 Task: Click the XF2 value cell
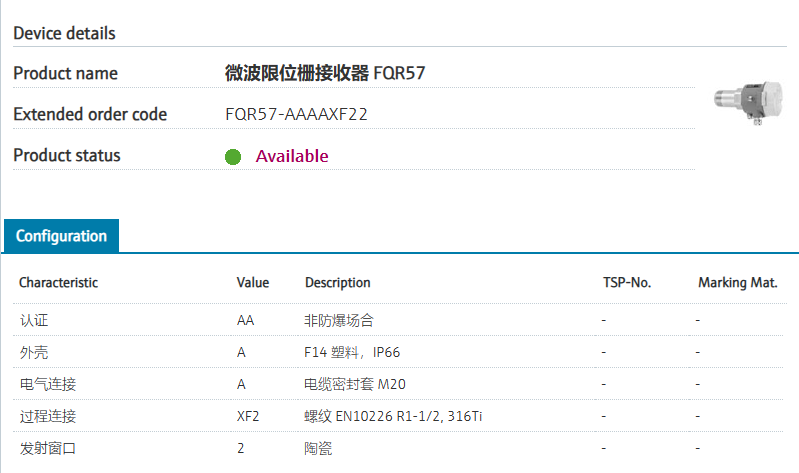pos(248,416)
